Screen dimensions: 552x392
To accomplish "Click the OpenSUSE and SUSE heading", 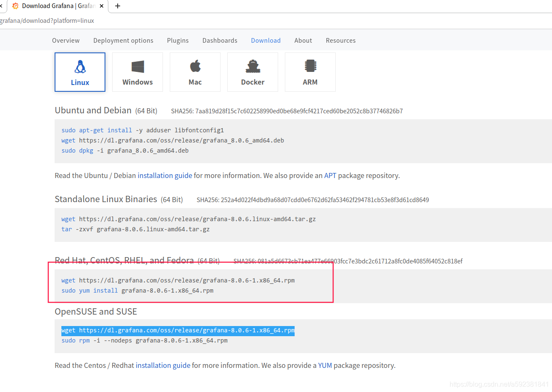I will tap(96, 312).
